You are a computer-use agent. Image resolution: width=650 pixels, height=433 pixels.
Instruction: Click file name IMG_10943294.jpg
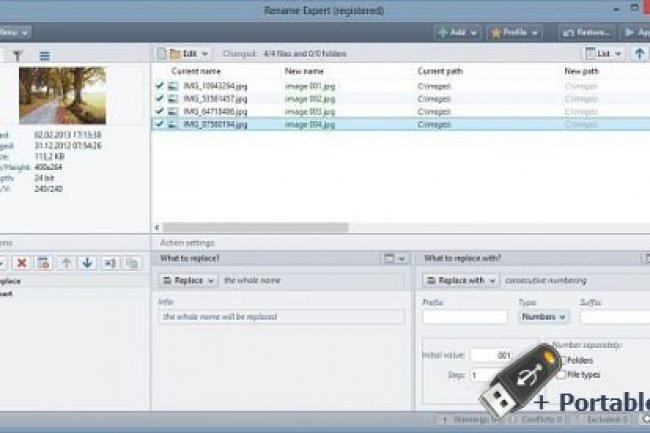click(215, 86)
